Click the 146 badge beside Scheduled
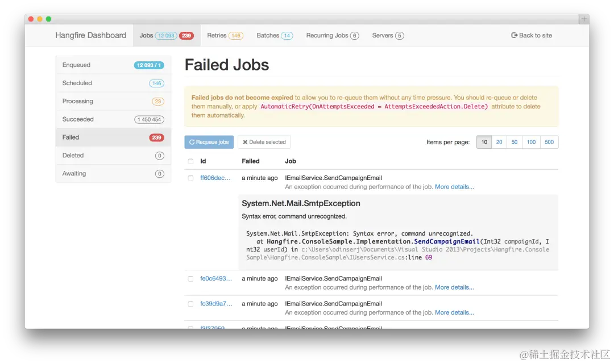The height and width of the screenshot is (364, 614). tap(157, 83)
